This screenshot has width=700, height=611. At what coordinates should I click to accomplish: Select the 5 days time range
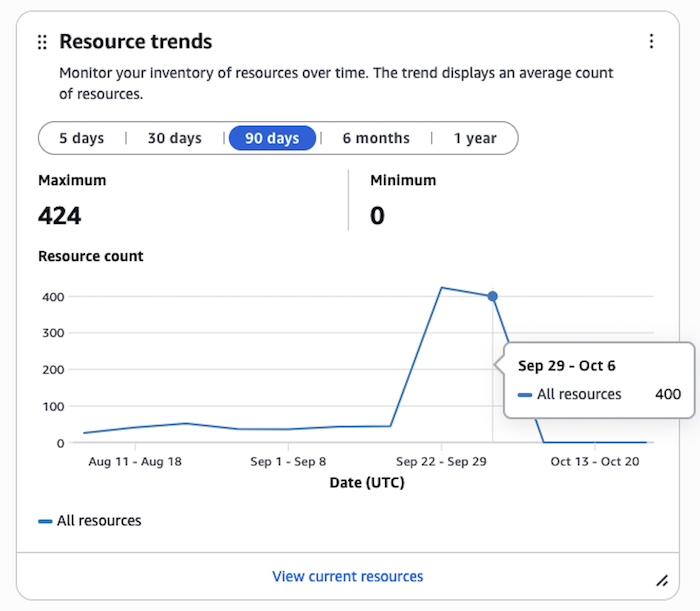click(81, 138)
